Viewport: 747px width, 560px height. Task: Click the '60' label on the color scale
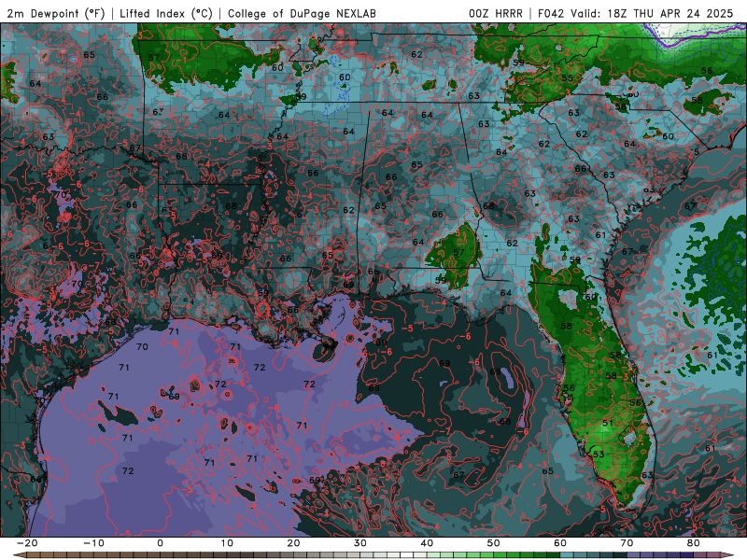pos(560,543)
